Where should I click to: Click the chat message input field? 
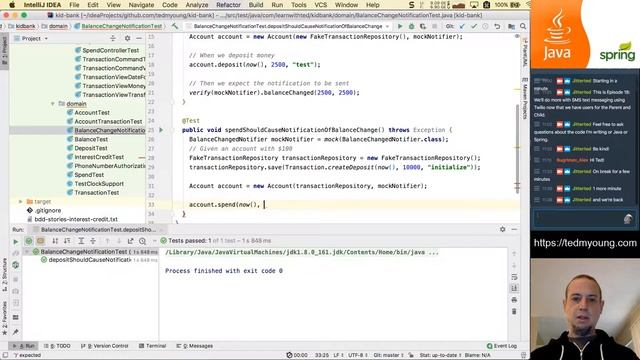pyautogui.click(x=584, y=219)
